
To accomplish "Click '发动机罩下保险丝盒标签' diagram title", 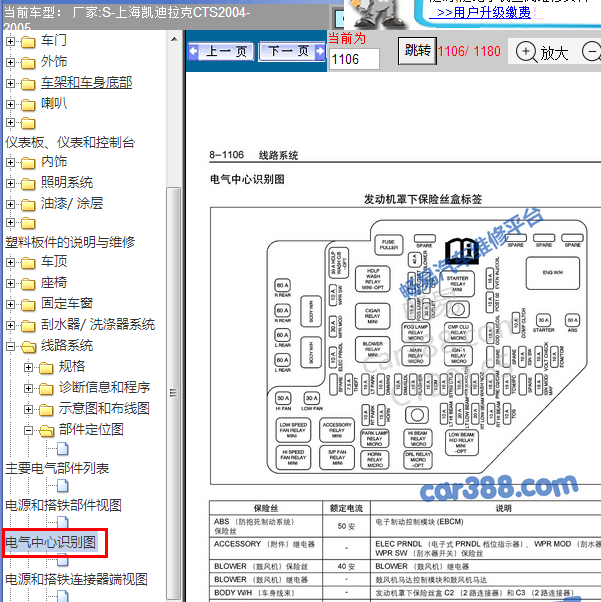I will (423, 199).
